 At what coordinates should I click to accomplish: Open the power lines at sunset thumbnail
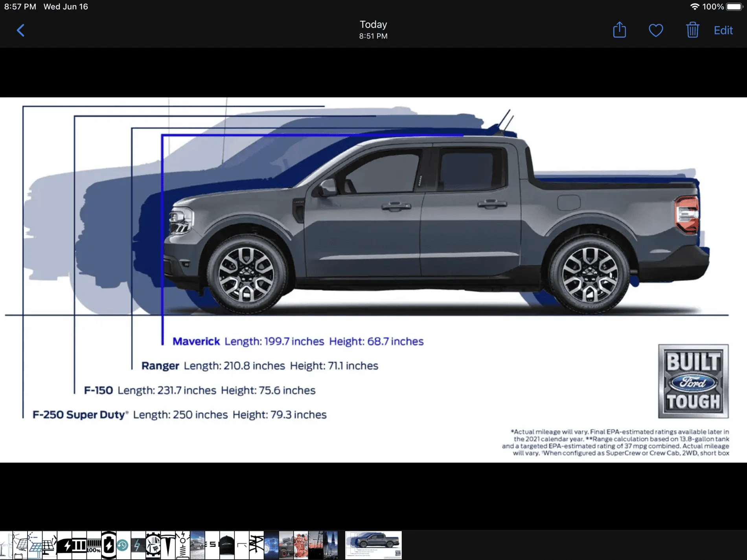tap(316, 545)
